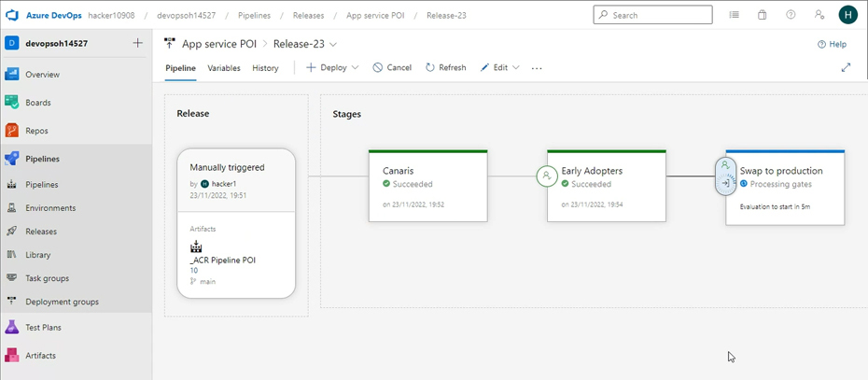
Task: Open the marketplace shopping bag icon
Action: [x=763, y=15]
